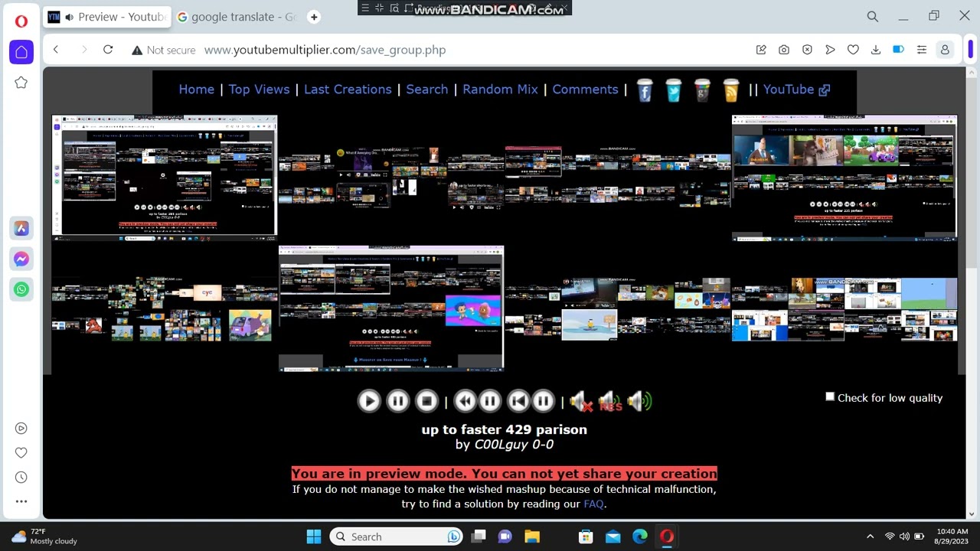The width and height of the screenshot is (980, 551).
Task: Open Opera Easy Setup sliders icon
Action: click(x=922, y=50)
